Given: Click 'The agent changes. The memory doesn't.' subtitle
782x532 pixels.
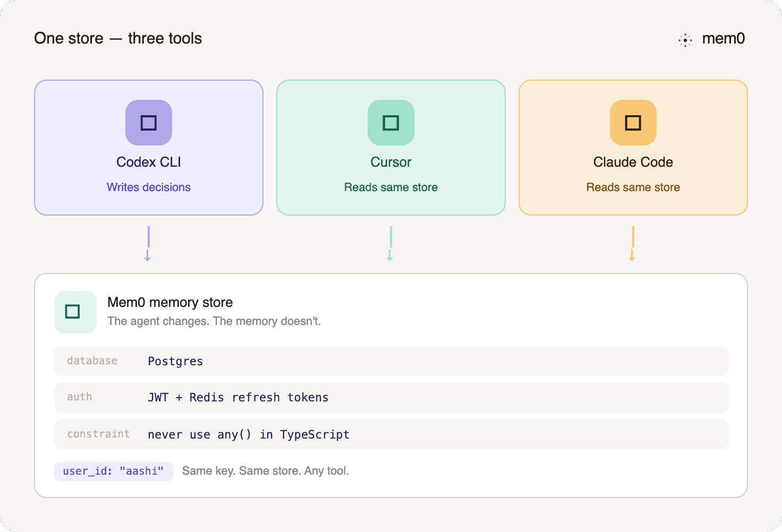Looking at the screenshot, I should click(x=214, y=321).
